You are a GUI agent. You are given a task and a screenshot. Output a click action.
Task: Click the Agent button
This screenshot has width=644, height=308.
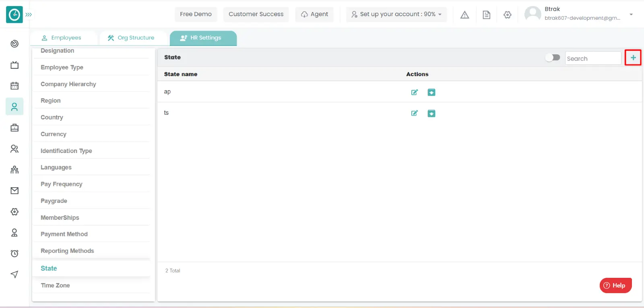(x=314, y=14)
